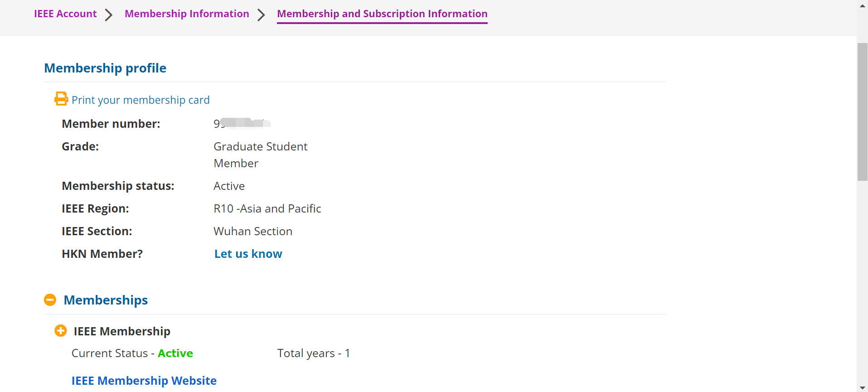Click the scrollbar up arrow
This screenshot has height=392, width=868.
tap(862, 6)
